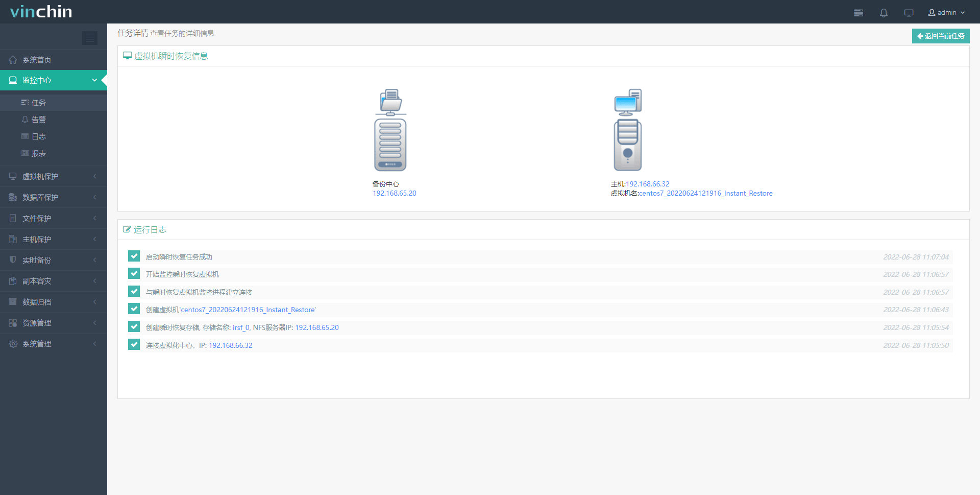Click checkmark for 创建虚拟机 log entry
This screenshot has height=495, width=980.
point(134,309)
